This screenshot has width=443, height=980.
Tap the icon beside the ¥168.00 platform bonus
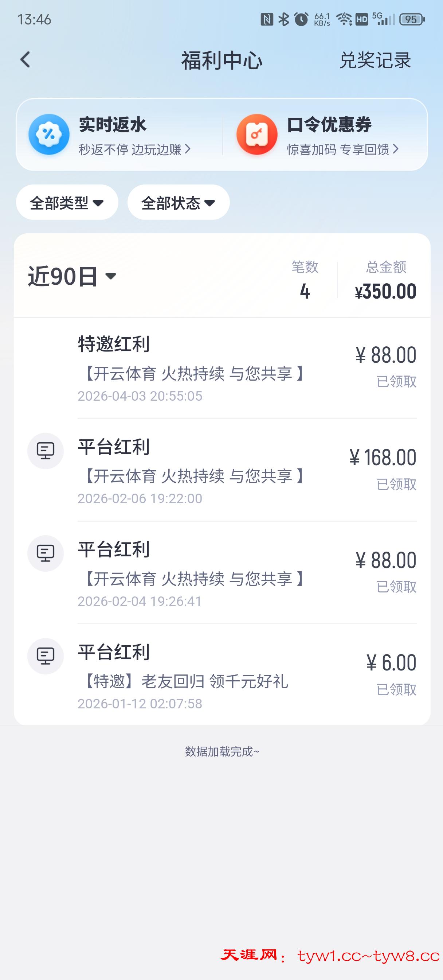(x=45, y=451)
